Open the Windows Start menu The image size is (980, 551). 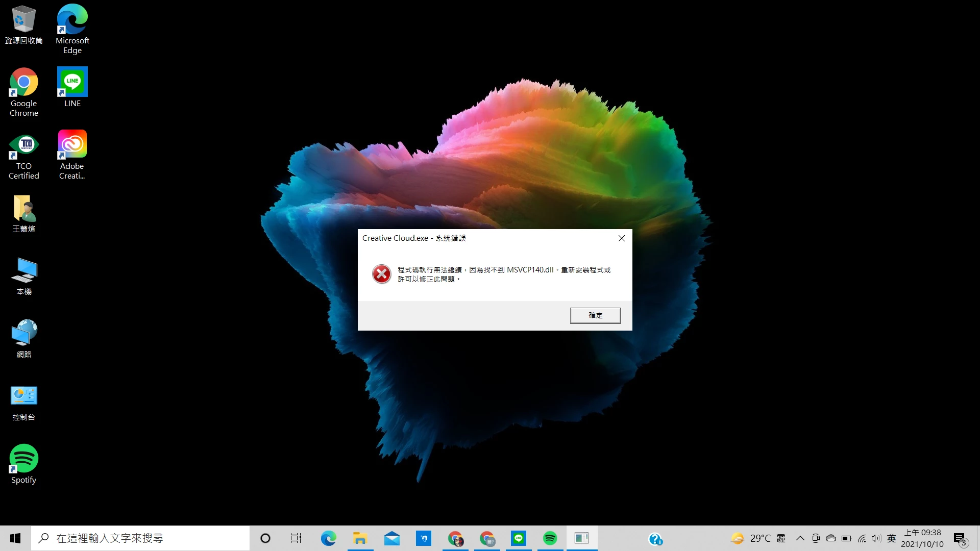pyautogui.click(x=15, y=538)
